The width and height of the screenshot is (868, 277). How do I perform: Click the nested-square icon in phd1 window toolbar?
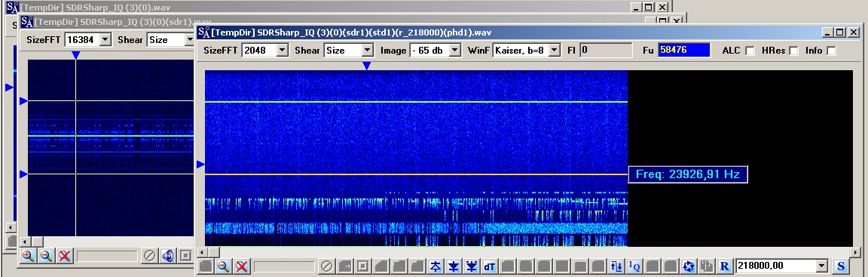pyautogui.click(x=362, y=266)
